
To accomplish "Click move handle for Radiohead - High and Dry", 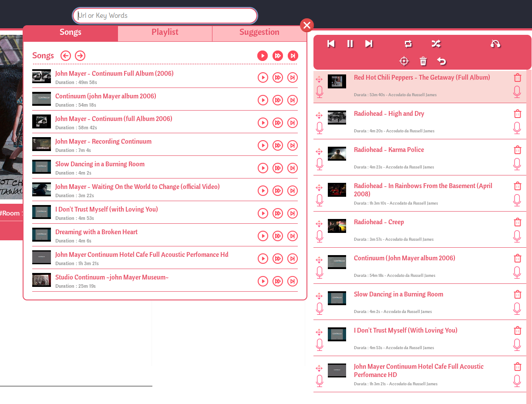I will click(319, 115).
